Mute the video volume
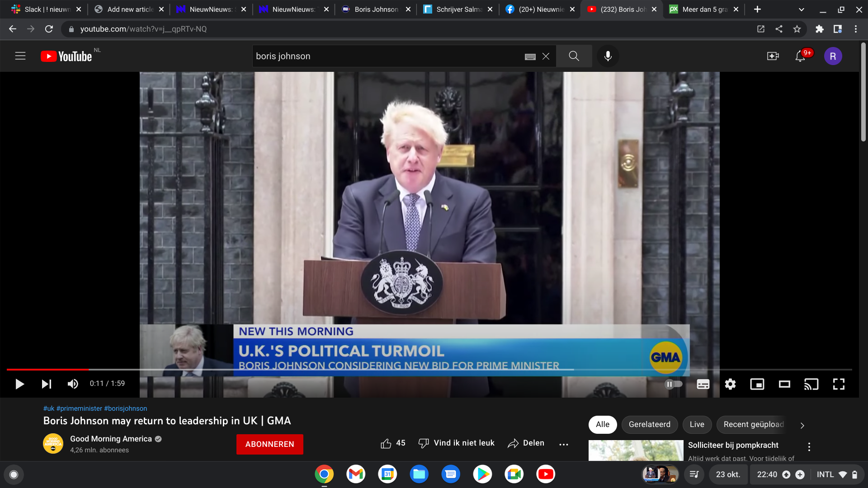Image resolution: width=868 pixels, height=488 pixels. click(73, 384)
